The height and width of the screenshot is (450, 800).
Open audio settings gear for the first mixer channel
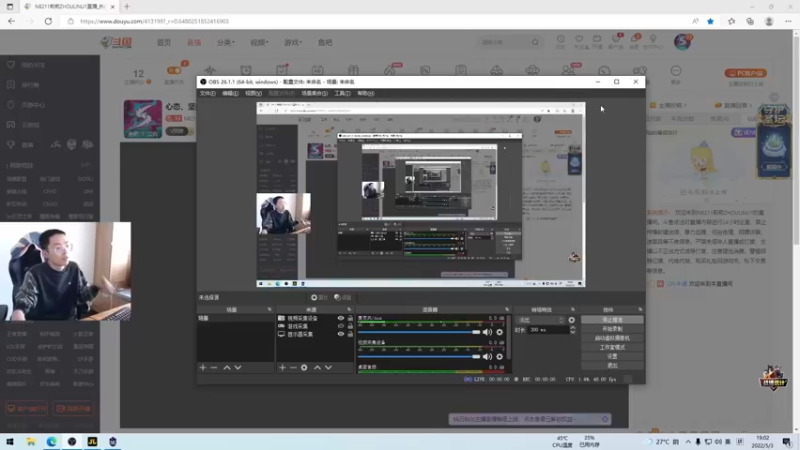tap(499, 332)
